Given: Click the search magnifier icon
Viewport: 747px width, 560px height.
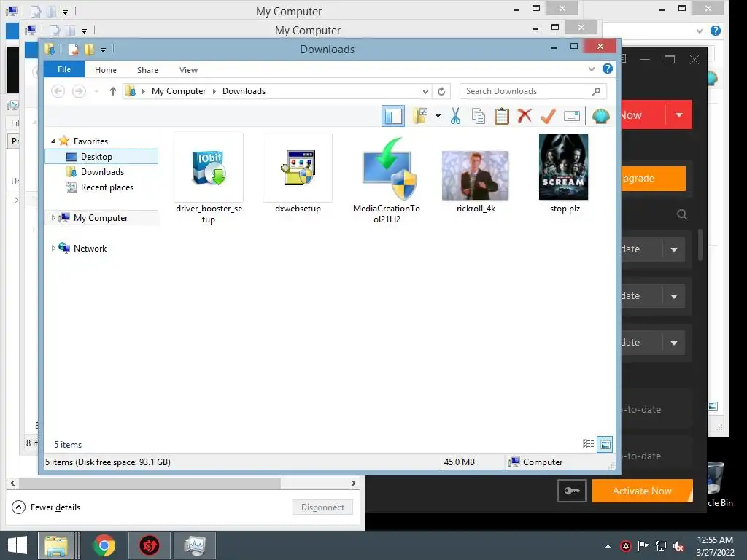Looking at the screenshot, I should pos(597,91).
